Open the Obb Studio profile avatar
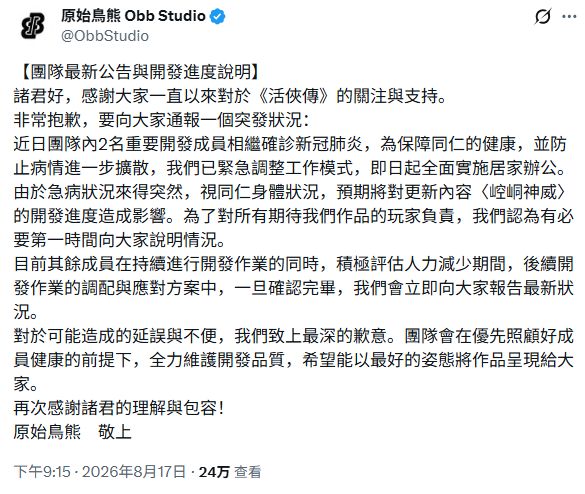585x494 pixels. click(x=32, y=26)
